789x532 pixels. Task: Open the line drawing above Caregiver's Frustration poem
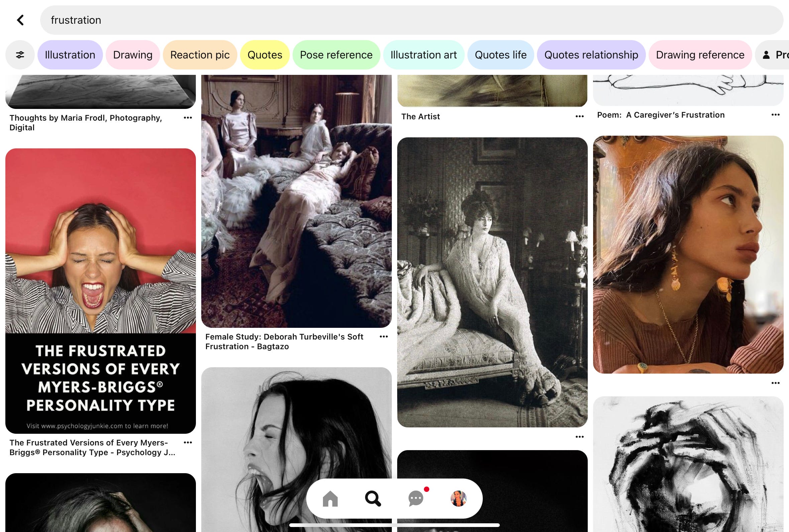688,90
